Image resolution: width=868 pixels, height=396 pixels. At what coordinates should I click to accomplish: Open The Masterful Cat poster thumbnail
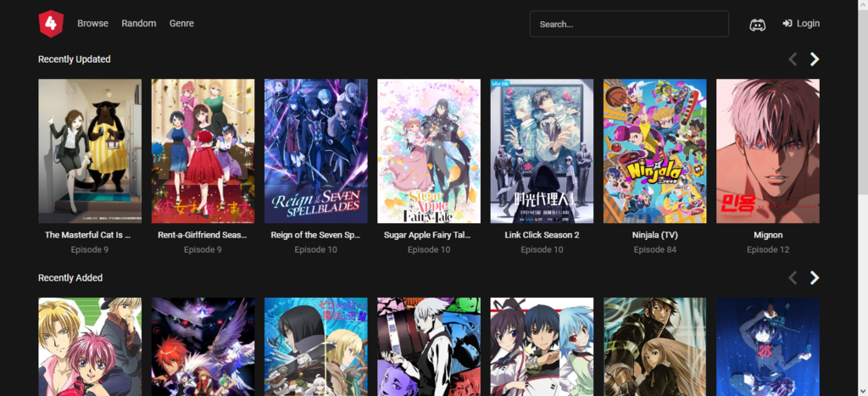coord(90,151)
